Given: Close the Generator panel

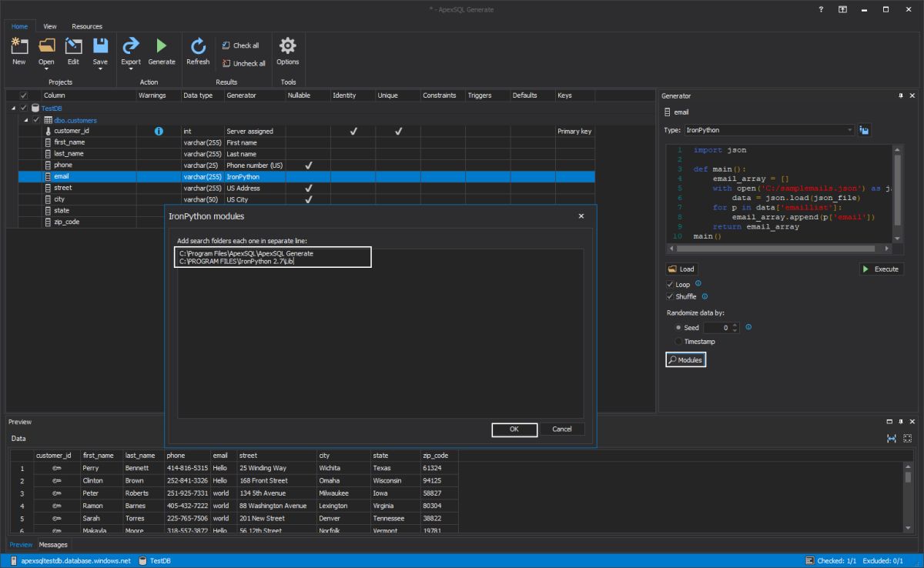Looking at the screenshot, I should pos(912,95).
